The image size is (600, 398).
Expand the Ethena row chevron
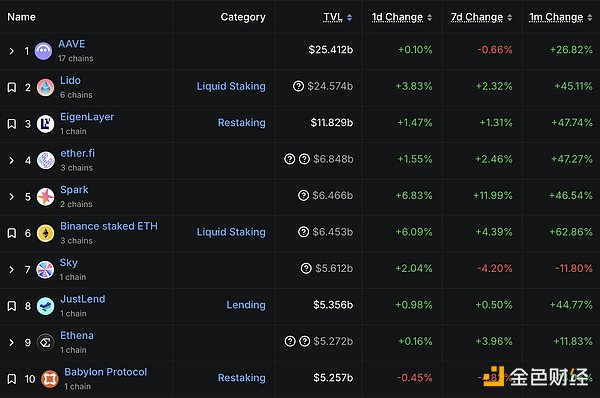(11, 343)
